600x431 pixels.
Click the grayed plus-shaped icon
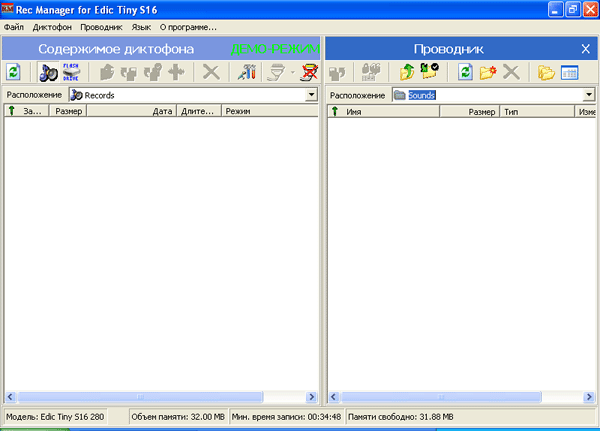(x=176, y=72)
